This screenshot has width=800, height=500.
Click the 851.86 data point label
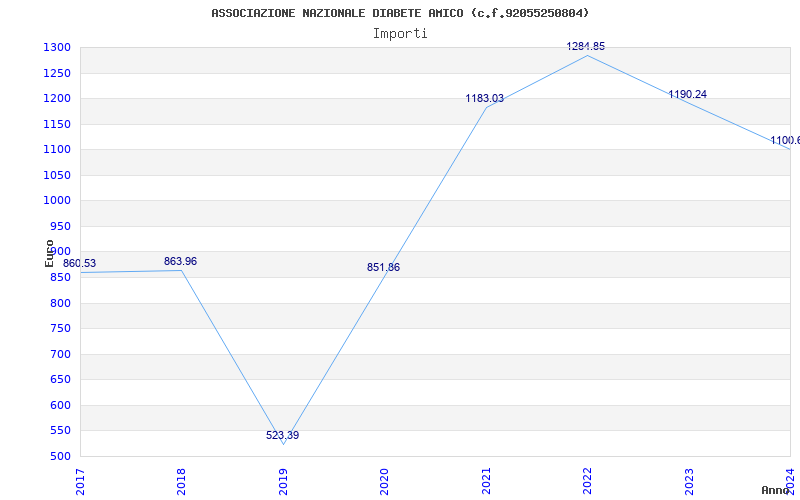coord(383,267)
